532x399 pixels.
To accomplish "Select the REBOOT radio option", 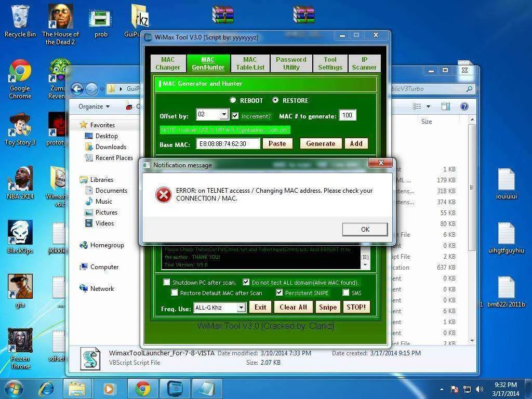I will (x=233, y=100).
